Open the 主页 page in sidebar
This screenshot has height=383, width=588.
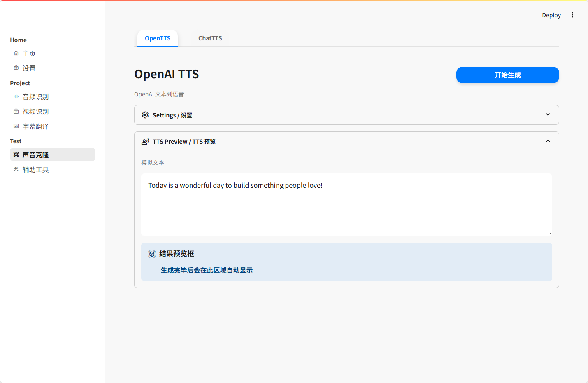tap(53, 54)
